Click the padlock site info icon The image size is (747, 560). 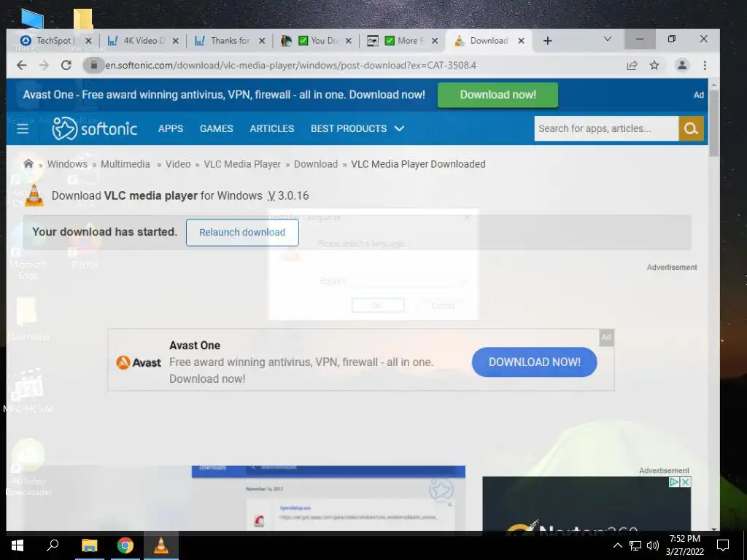pyautogui.click(x=94, y=65)
